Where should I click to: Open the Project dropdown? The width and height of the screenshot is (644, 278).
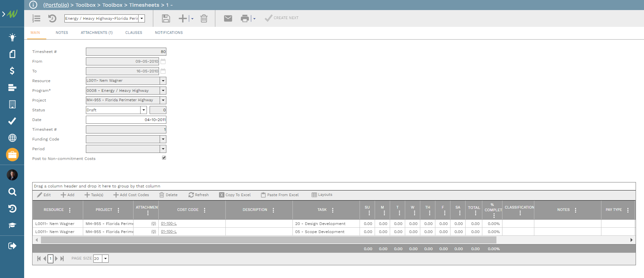[163, 100]
